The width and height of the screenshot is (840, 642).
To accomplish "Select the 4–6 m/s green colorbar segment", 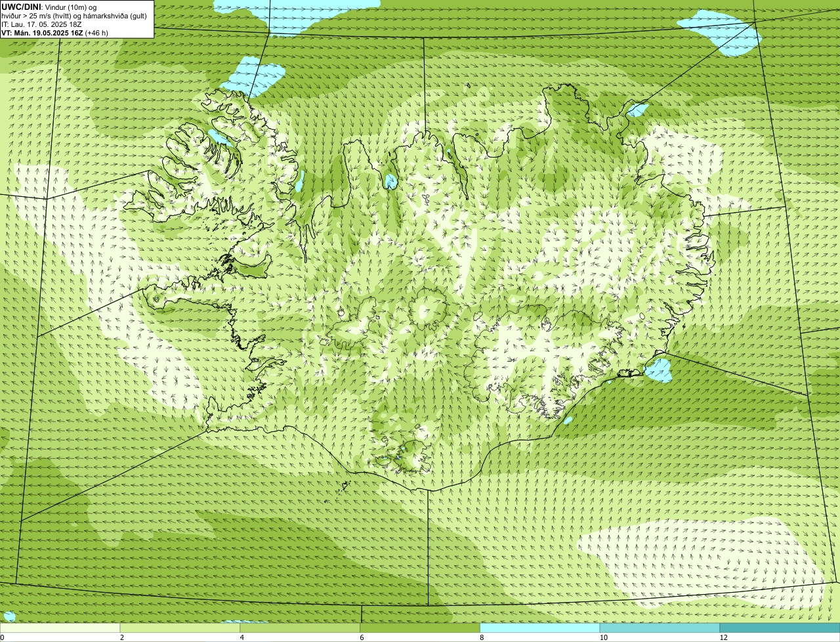I will [x=300, y=628].
